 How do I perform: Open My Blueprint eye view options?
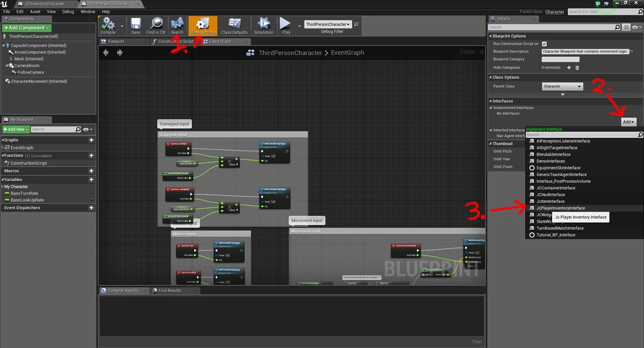pos(87,129)
